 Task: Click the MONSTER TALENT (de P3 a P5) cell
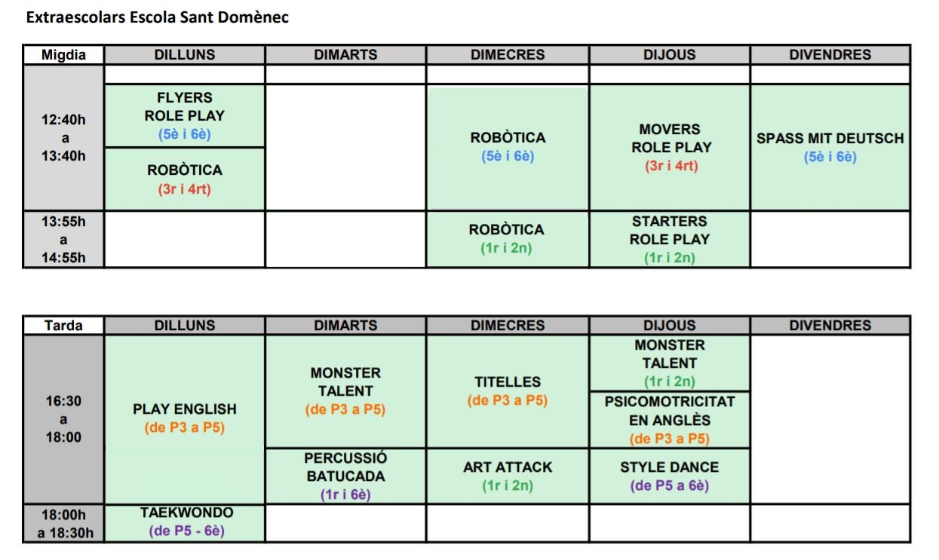[345, 391]
